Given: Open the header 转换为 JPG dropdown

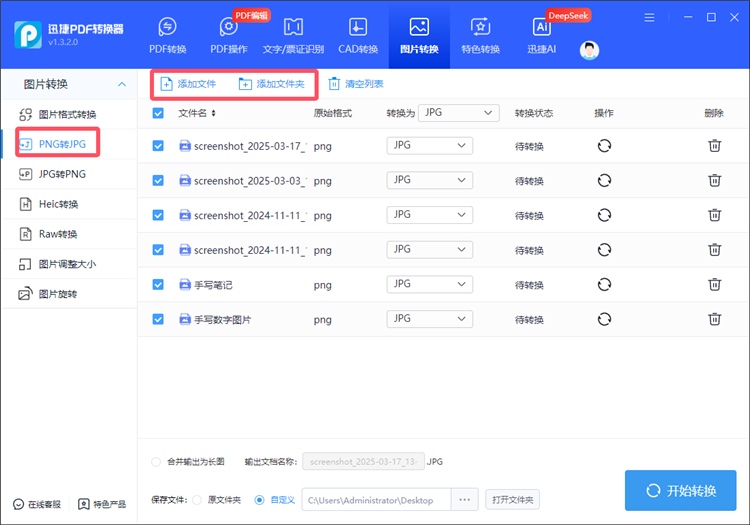Looking at the screenshot, I should point(459,113).
